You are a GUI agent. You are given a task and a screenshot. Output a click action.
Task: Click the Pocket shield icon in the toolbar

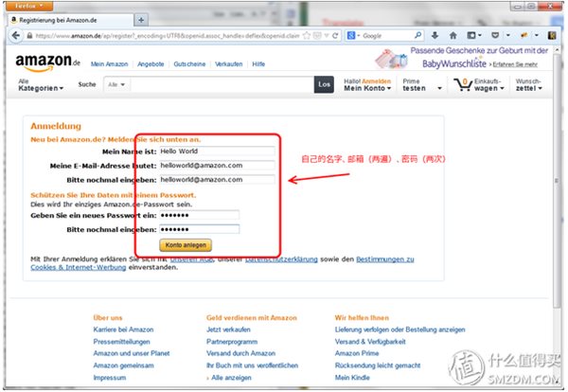click(x=495, y=35)
